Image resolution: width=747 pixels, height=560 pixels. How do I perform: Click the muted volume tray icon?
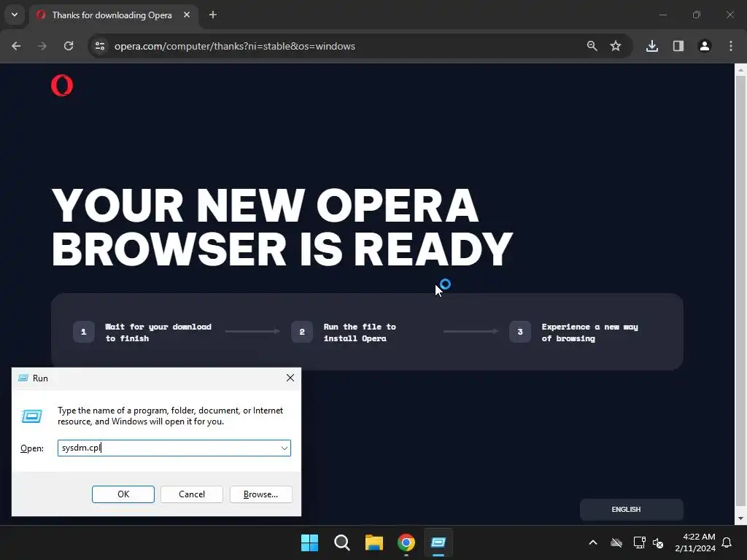(658, 542)
